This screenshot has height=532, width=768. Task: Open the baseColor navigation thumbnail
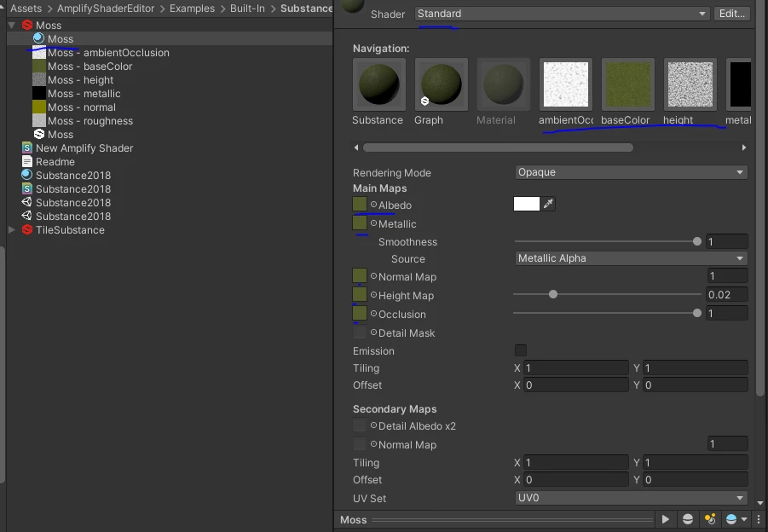click(628, 84)
